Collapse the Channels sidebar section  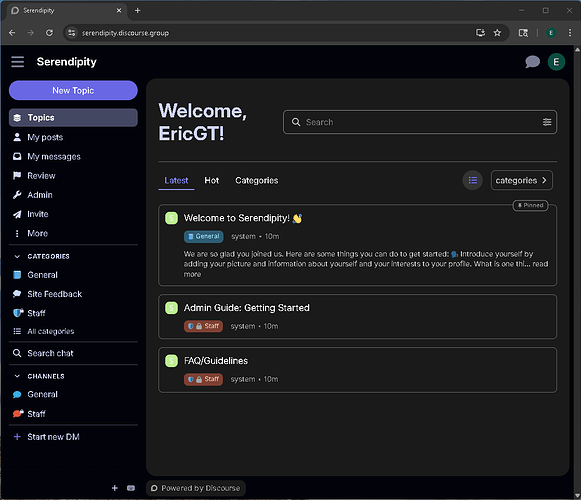(17, 376)
